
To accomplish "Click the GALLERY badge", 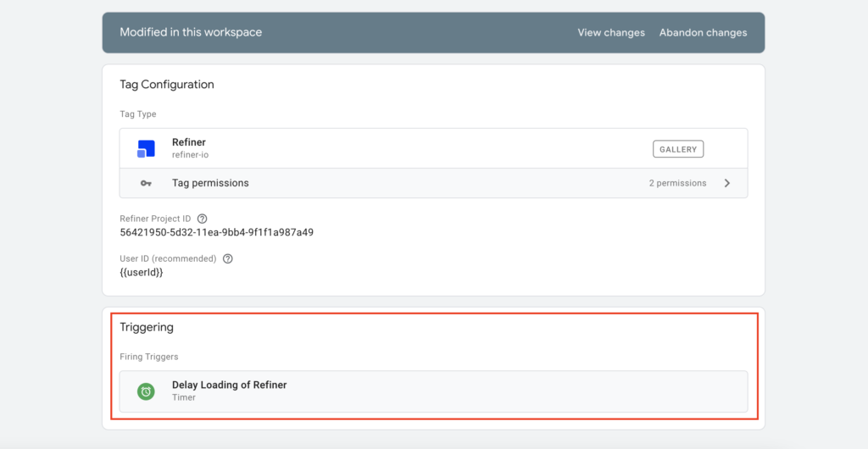I will [678, 149].
